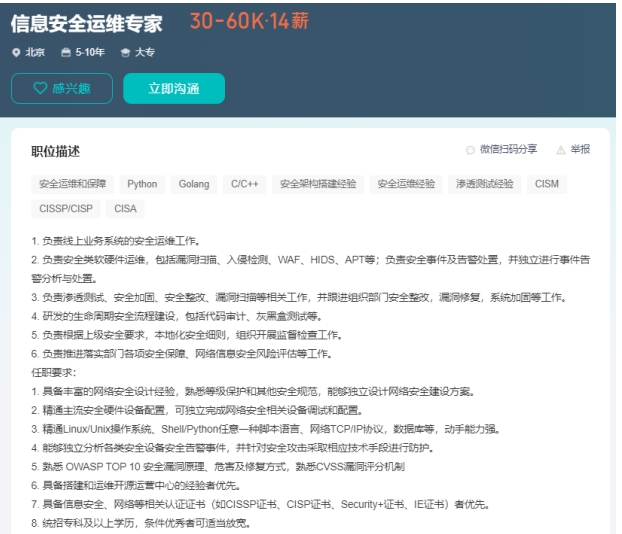
Task: Select the CISM tag
Action: 547,184
